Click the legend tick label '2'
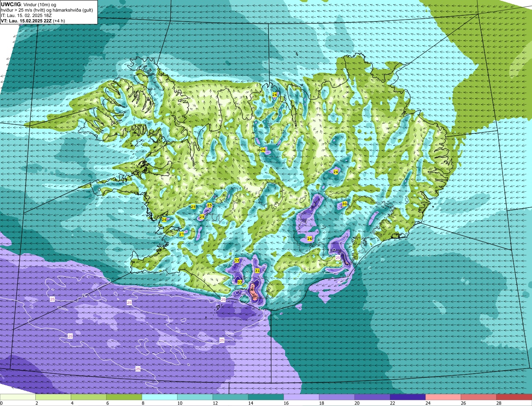 point(37,403)
